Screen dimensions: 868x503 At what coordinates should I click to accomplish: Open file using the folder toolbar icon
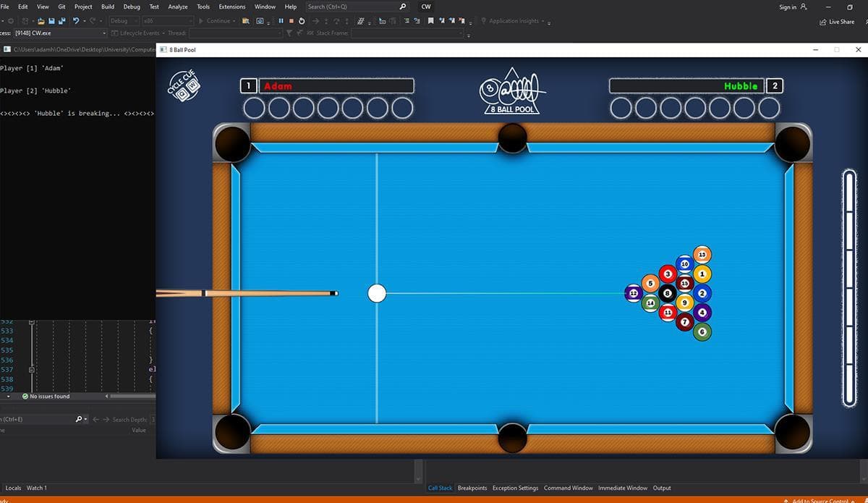point(41,21)
